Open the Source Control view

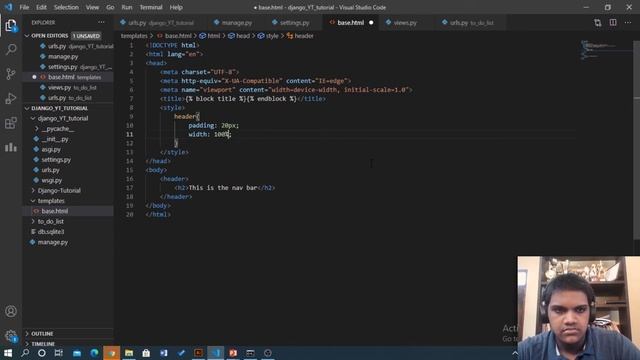11,74
